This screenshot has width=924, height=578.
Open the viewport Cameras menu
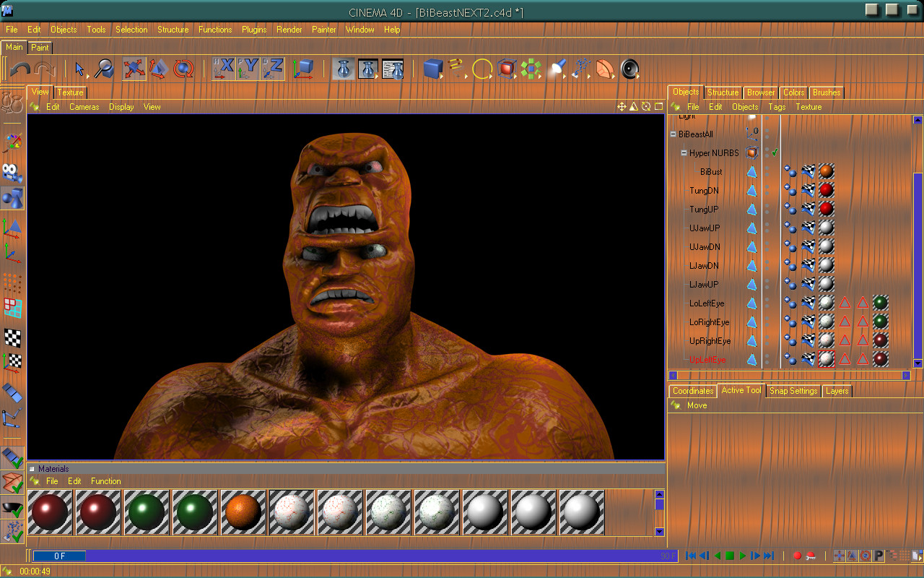[84, 107]
